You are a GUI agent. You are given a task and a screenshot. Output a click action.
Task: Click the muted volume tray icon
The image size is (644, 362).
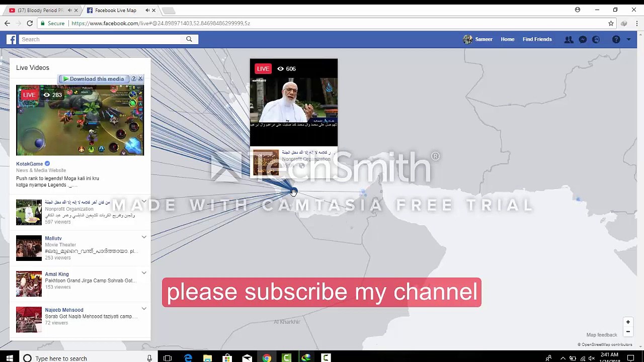(x=592, y=358)
